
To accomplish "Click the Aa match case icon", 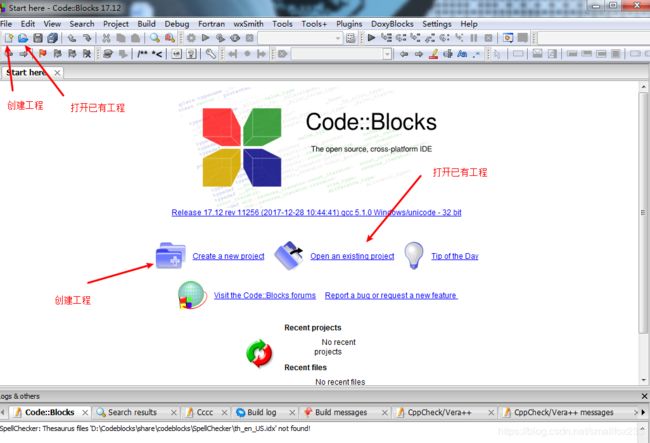I will pos(462,53).
